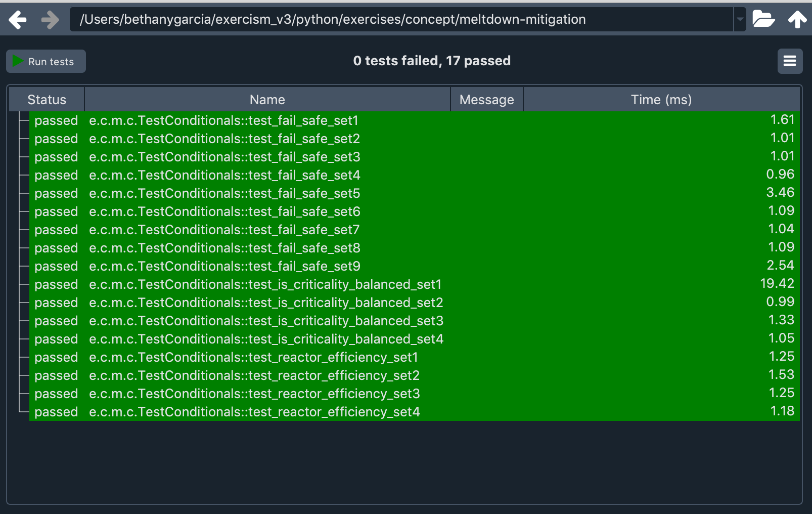Open the path history dropdown arrow
The image size is (812, 514).
pyautogui.click(x=740, y=19)
